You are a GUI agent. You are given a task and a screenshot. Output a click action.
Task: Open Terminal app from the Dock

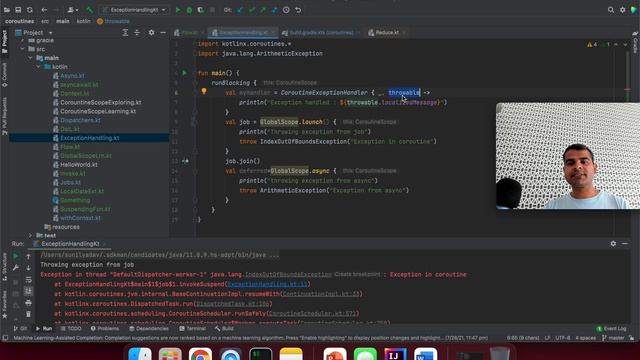(x=261, y=354)
